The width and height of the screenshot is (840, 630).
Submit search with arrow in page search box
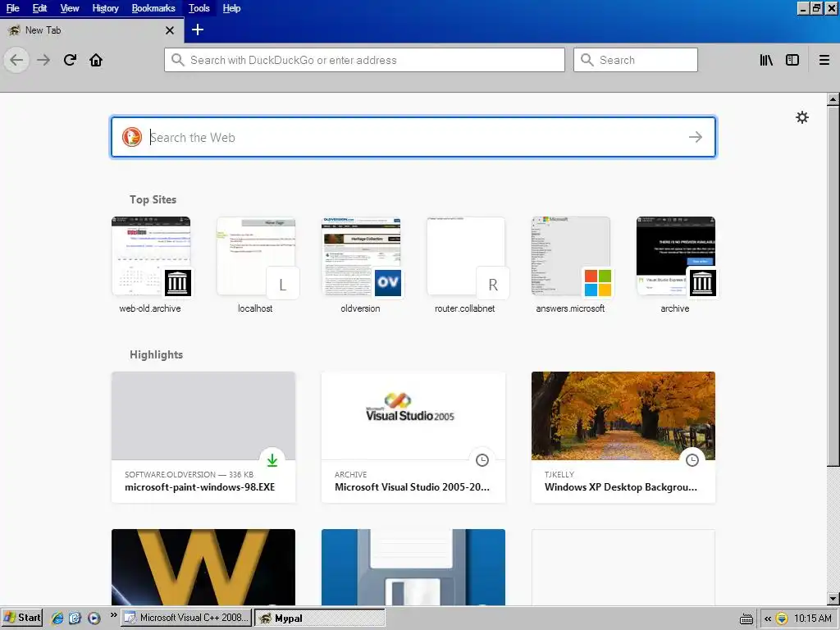pyautogui.click(x=696, y=137)
